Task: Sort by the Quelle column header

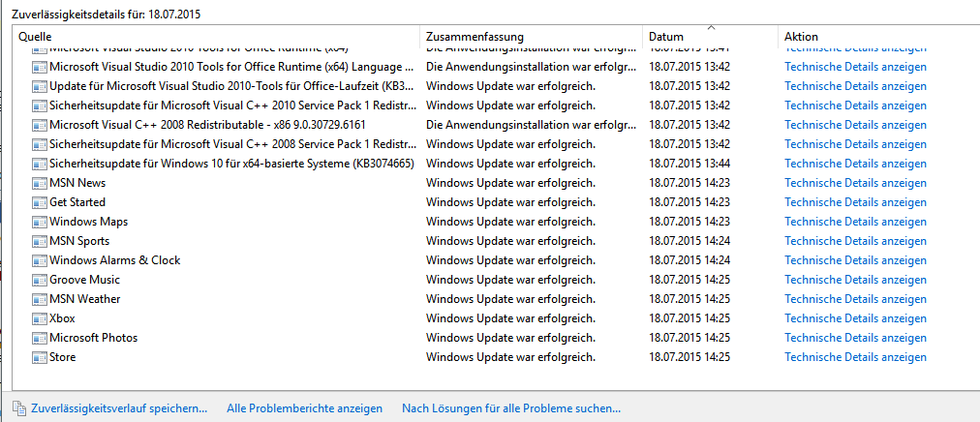Action: tap(216, 37)
